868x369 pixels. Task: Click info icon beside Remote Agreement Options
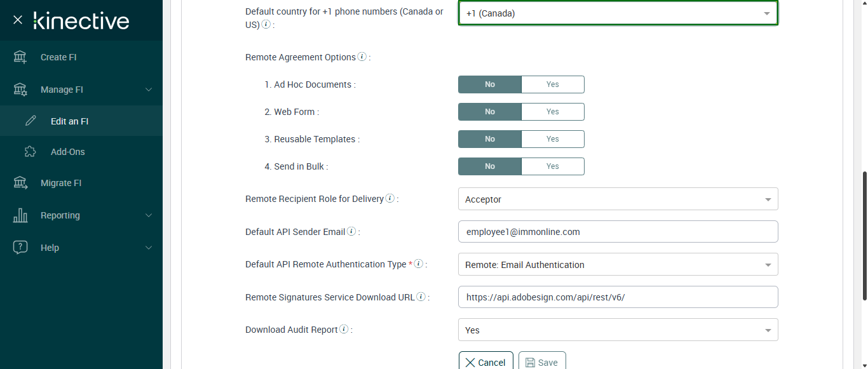click(362, 57)
